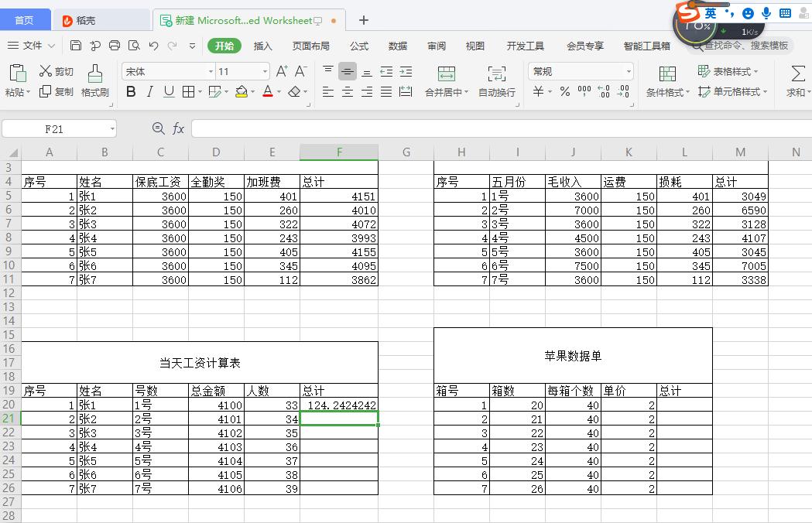Viewport: 812px width, 523px height.
Task: Click the red font color swatch
Action: (266, 91)
